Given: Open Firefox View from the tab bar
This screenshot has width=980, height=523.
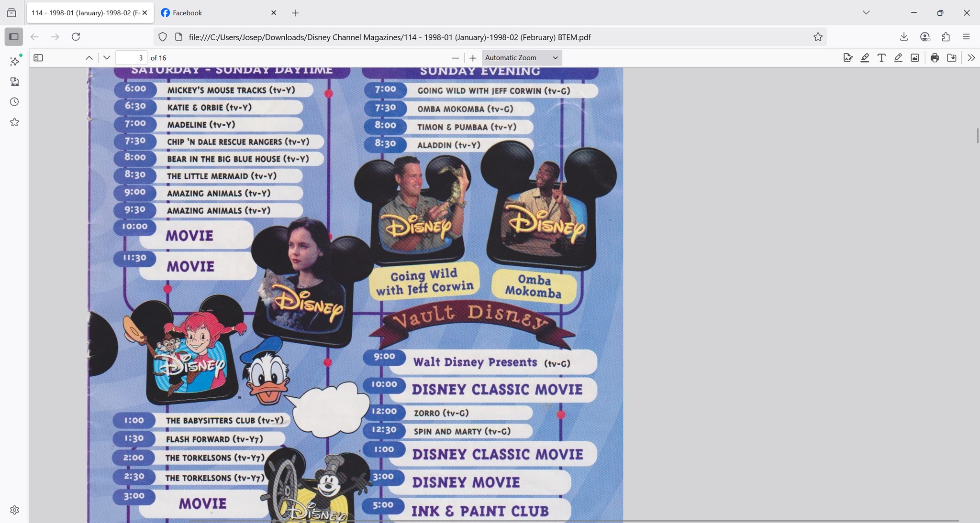Looking at the screenshot, I should pos(11,13).
